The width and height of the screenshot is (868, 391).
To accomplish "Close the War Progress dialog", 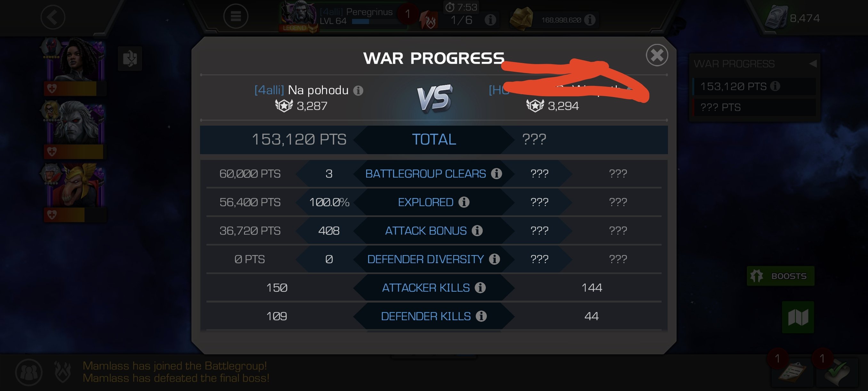I will tap(657, 55).
